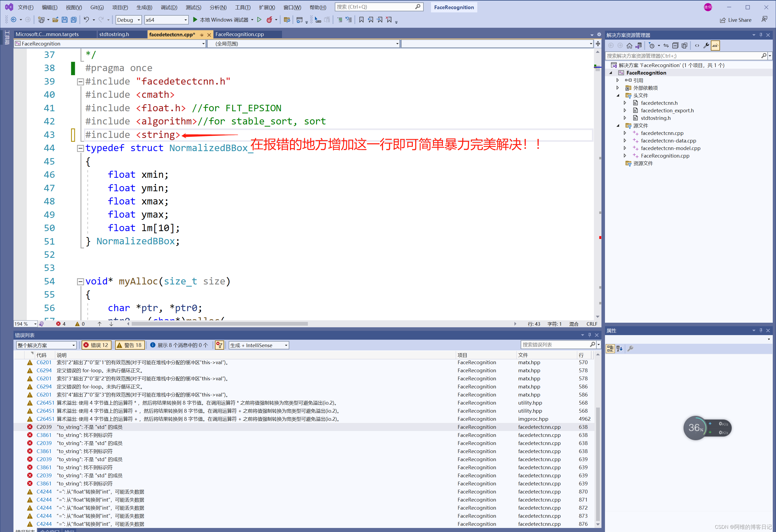
Task: Click the Home icon in Solution Explorer
Action: pyautogui.click(x=629, y=46)
